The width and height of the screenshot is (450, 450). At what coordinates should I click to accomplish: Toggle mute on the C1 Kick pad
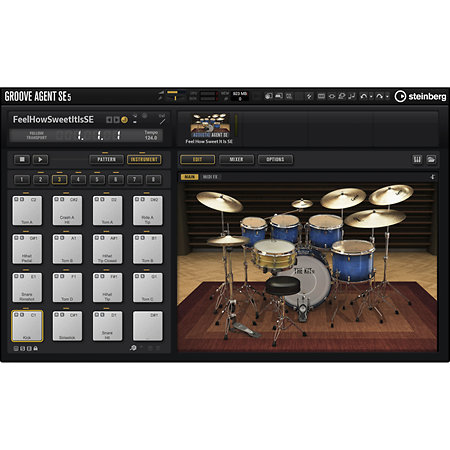coord(16,315)
